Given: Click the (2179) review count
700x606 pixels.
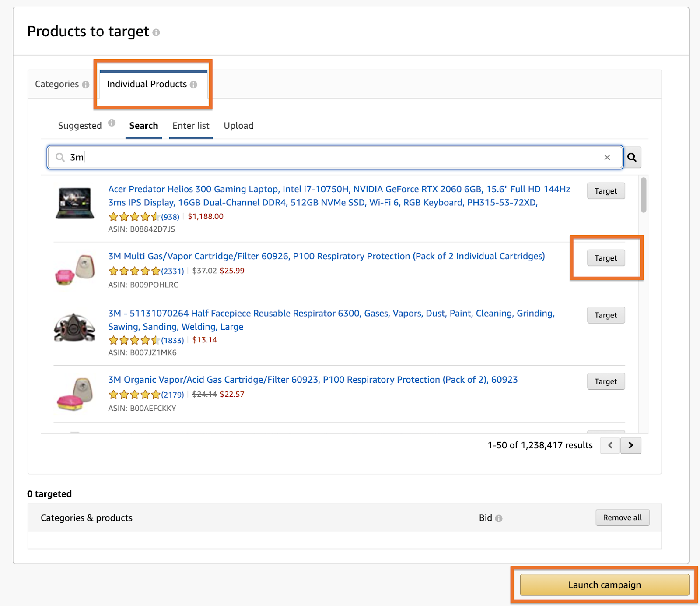Looking at the screenshot, I should point(172,395).
